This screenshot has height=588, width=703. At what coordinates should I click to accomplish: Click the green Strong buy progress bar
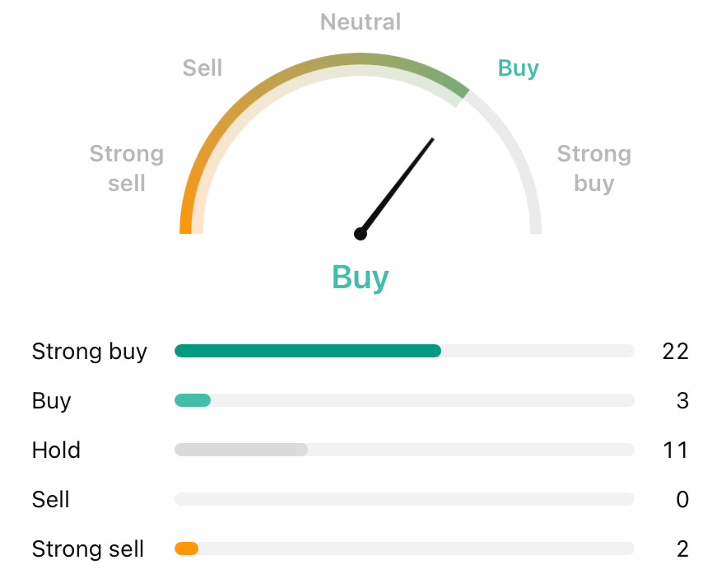308,352
